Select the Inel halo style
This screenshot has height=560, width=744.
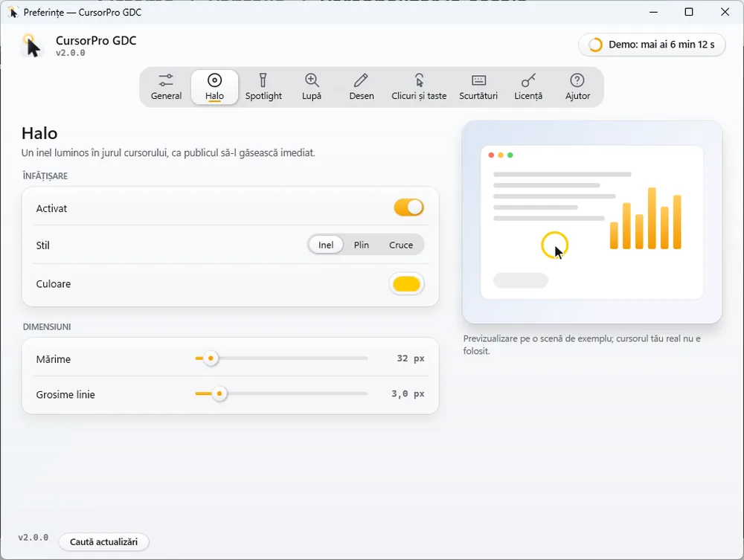[x=326, y=245]
